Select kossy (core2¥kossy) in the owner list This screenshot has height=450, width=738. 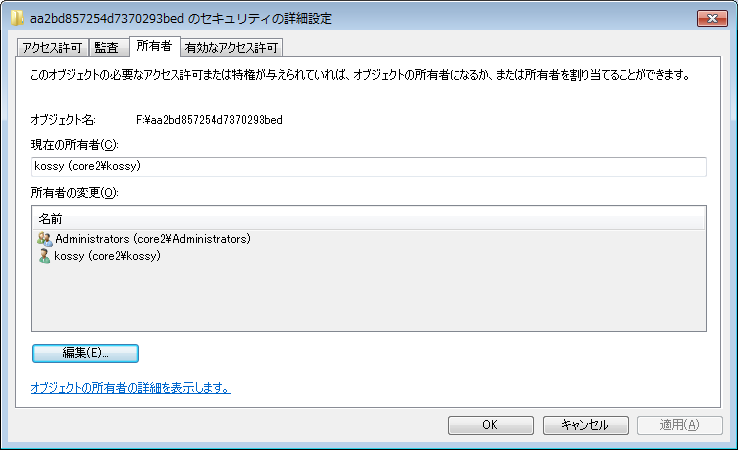click(x=107, y=256)
